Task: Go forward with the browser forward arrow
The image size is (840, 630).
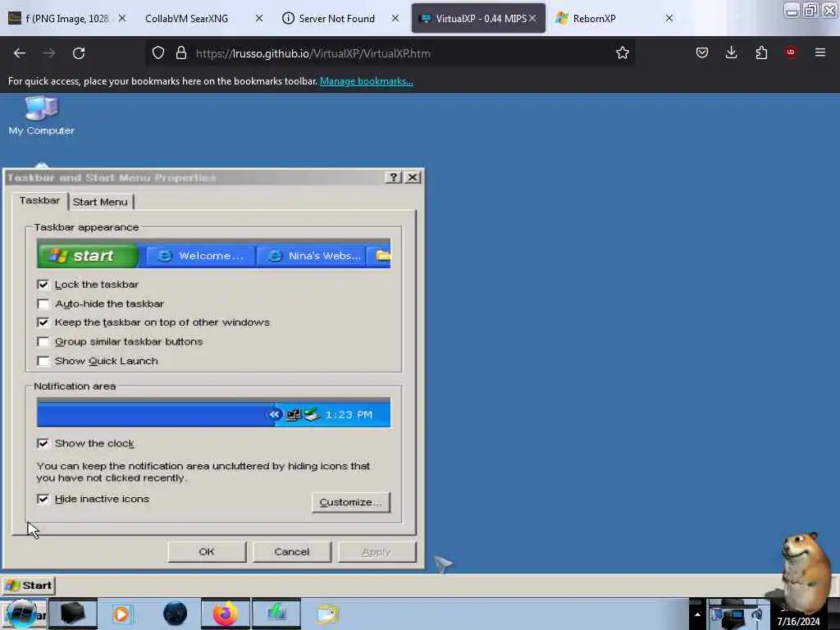Action: coord(48,53)
